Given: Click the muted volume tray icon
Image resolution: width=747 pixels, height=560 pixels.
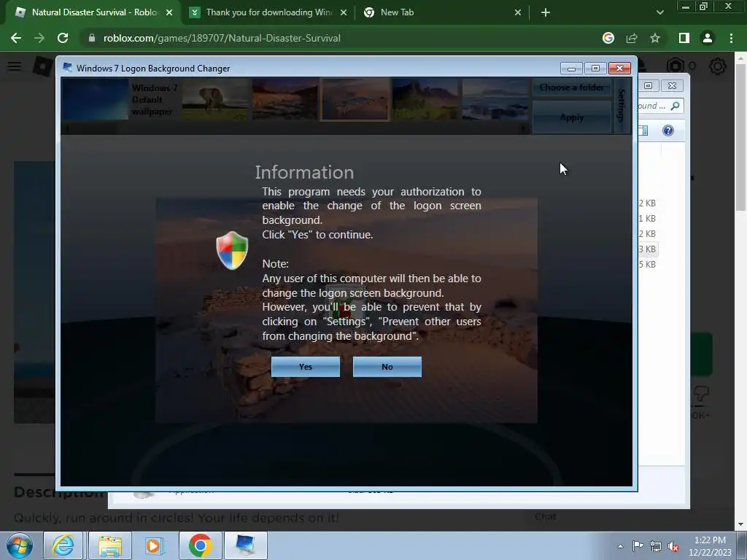Looking at the screenshot, I should coord(673,546).
